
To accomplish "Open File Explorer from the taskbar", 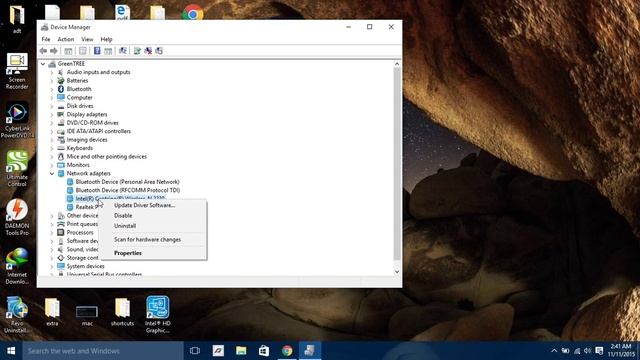I will (x=241, y=351).
